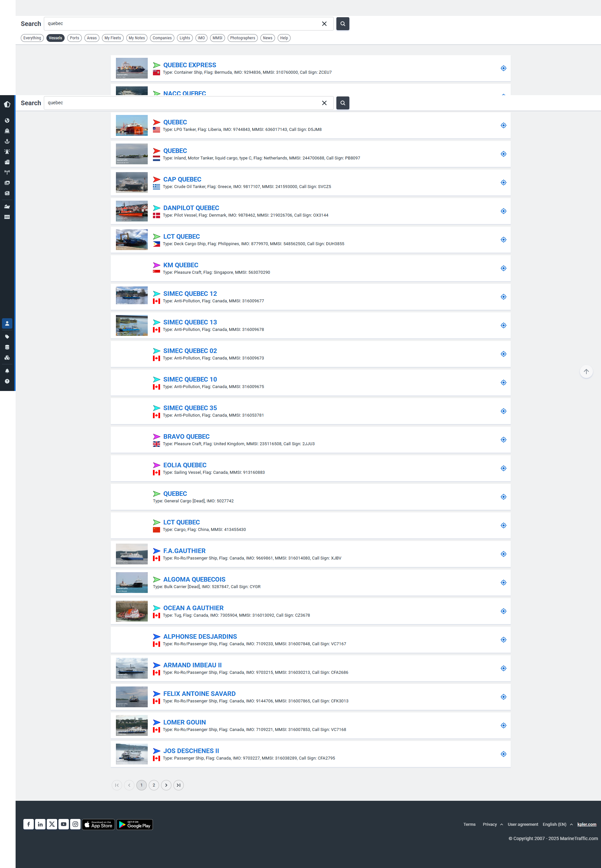This screenshot has height=868, width=601.
Task: Open the container icon in sidebar
Action: 7,217
